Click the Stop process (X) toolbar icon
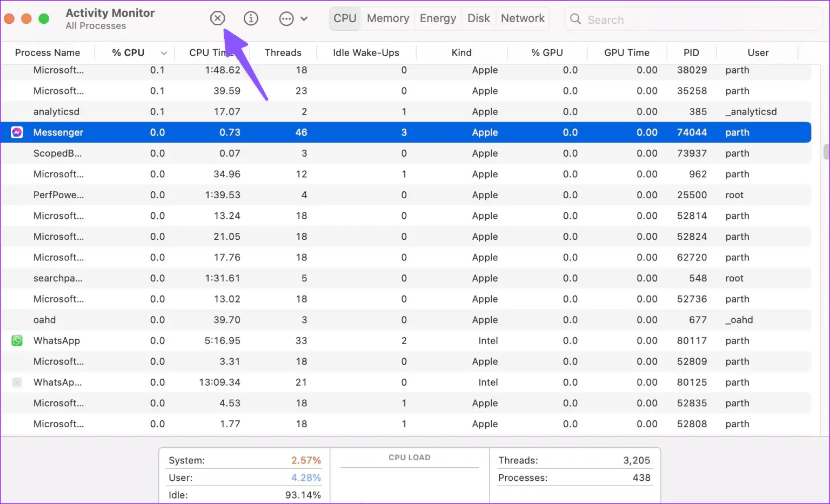 tap(217, 18)
